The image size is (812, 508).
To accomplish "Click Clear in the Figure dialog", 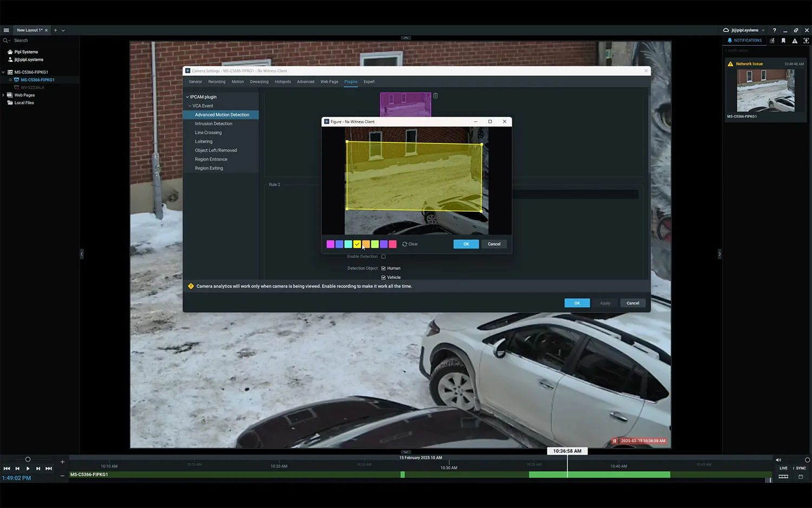I will coord(410,244).
